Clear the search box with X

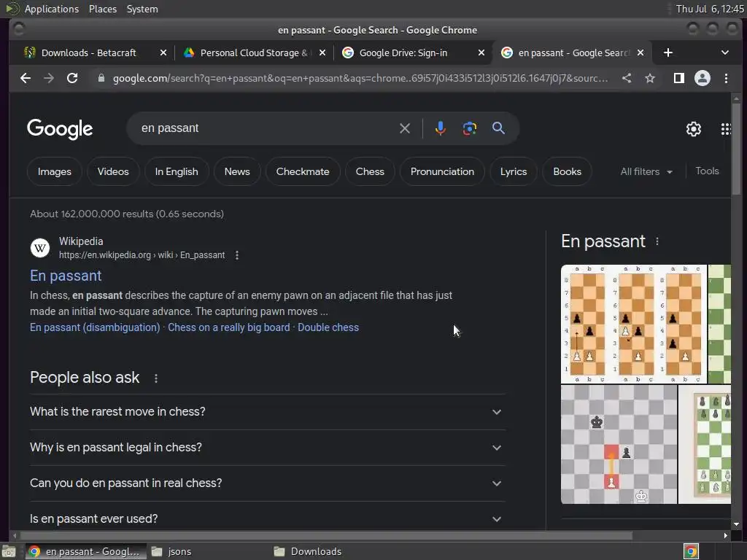[404, 128]
